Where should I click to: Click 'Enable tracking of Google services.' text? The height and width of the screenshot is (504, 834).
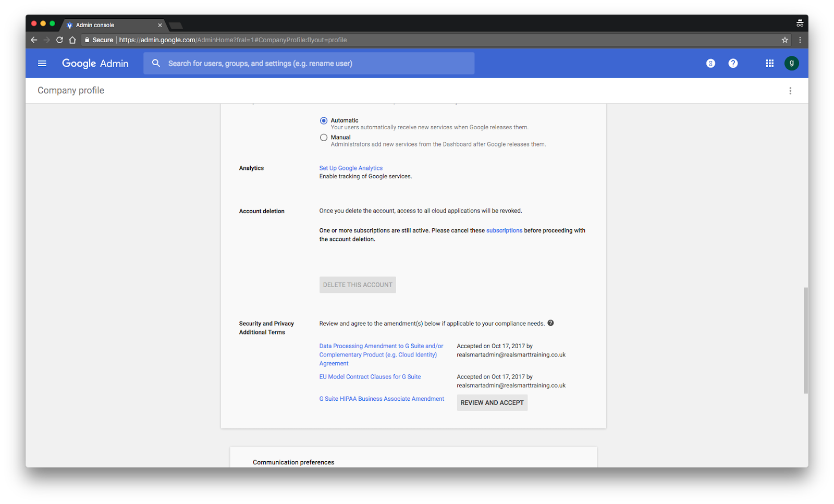click(x=365, y=177)
